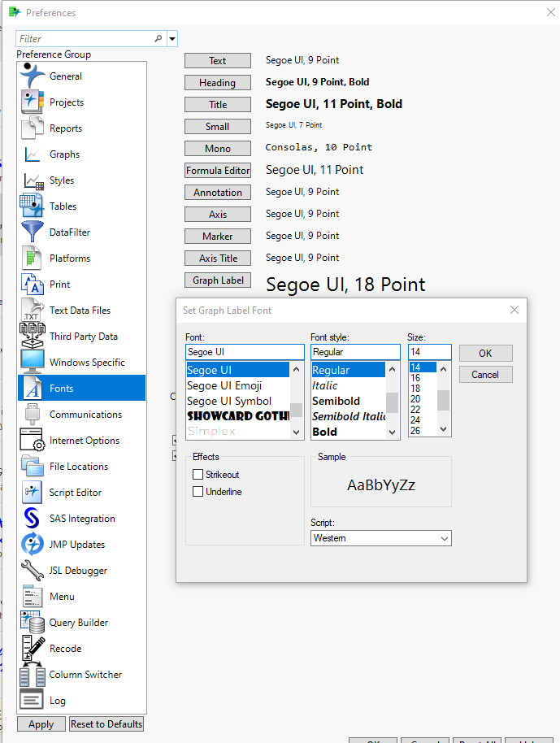Open the File Locations folder icon
The width and height of the screenshot is (560, 743).
[x=33, y=466]
